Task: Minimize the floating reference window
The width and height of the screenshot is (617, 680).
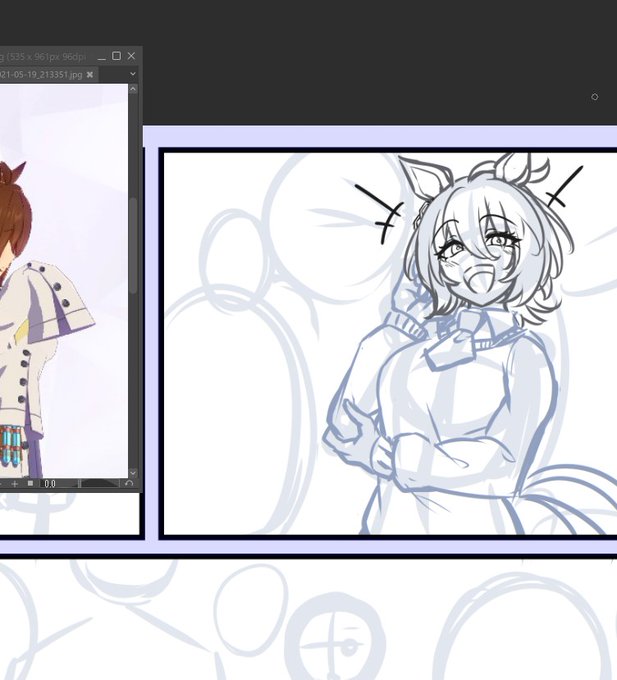Action: coord(102,57)
